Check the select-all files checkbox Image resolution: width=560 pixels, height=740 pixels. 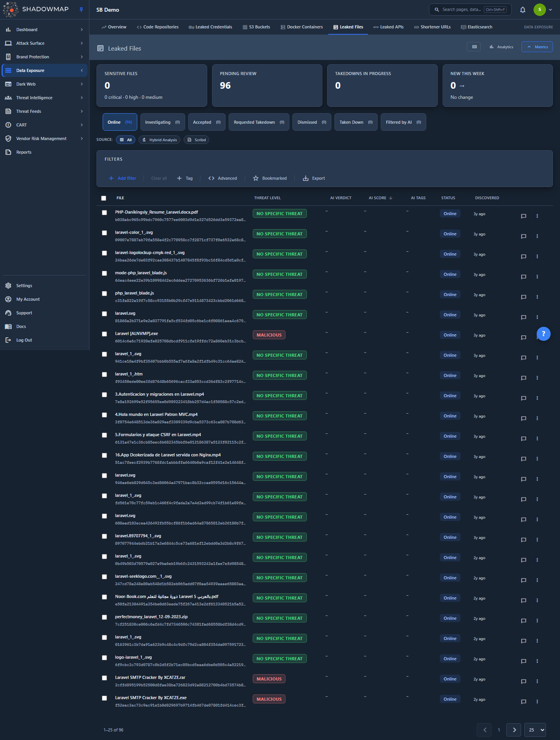click(103, 198)
